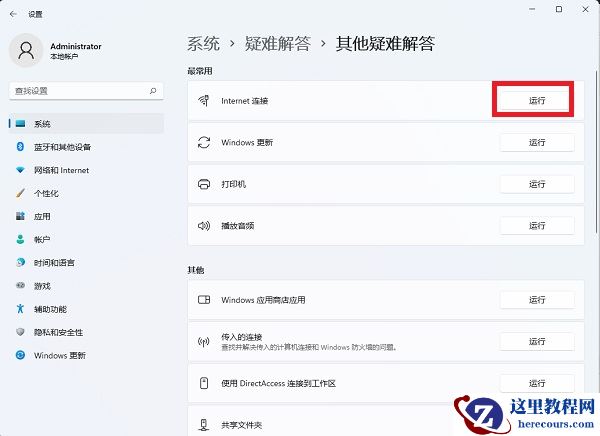The image size is (600, 436).
Task: Go to 网络和 Internet settings
Action: tap(86, 170)
